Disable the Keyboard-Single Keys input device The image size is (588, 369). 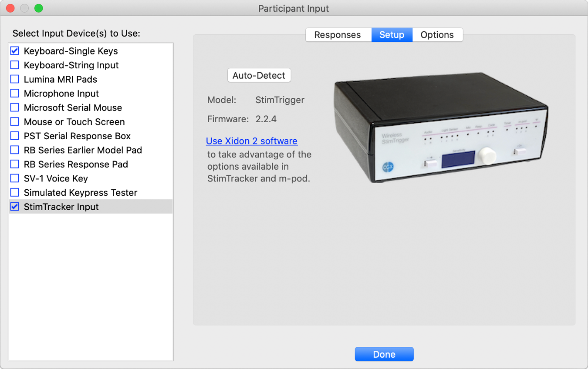[x=14, y=51]
